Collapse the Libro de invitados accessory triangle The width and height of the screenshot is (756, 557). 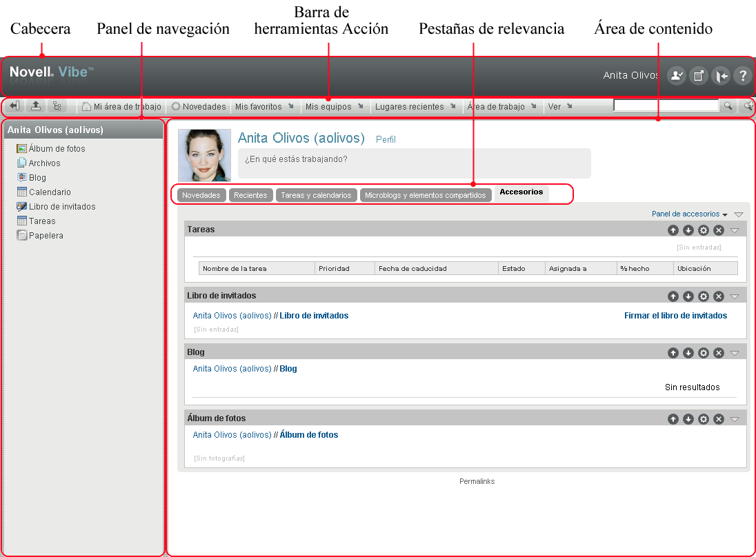(x=735, y=296)
